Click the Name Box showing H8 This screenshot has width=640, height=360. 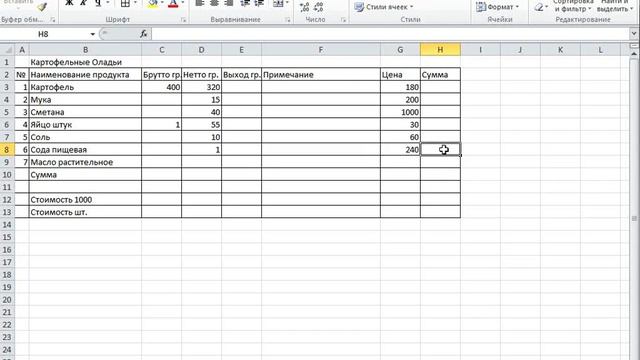(44, 34)
